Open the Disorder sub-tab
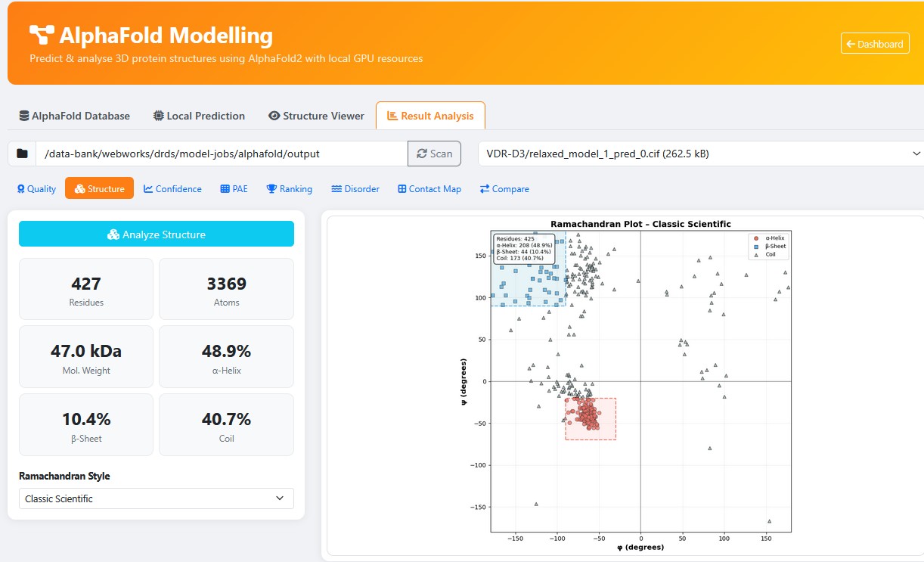This screenshot has height=562, width=924. [355, 189]
